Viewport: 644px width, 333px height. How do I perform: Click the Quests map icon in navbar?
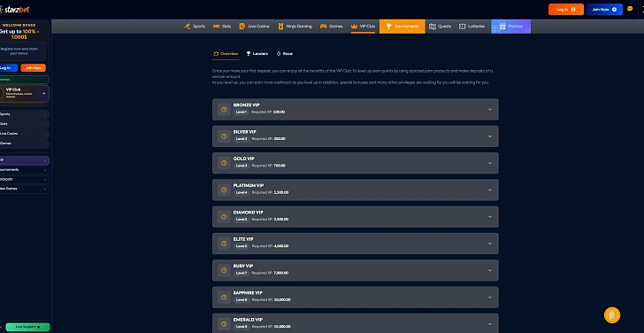tap(432, 27)
